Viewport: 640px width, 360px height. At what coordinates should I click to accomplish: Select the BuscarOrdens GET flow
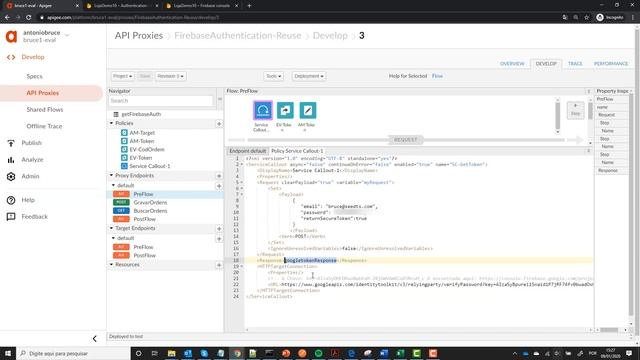(x=150, y=211)
